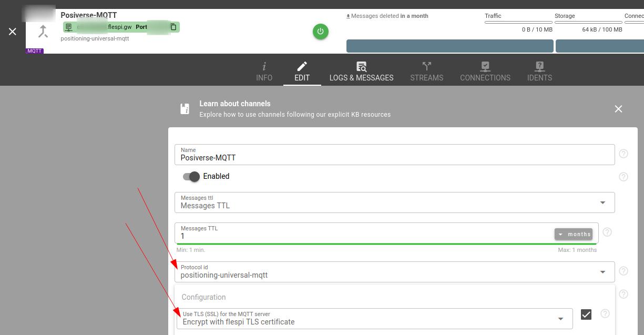Click the help icon next to TLS setting

pyautogui.click(x=605, y=313)
